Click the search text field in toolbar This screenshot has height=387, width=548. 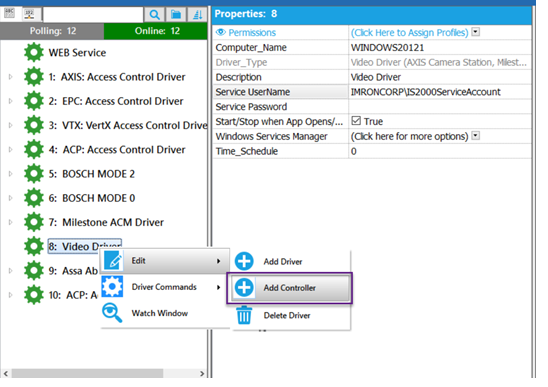click(x=93, y=15)
